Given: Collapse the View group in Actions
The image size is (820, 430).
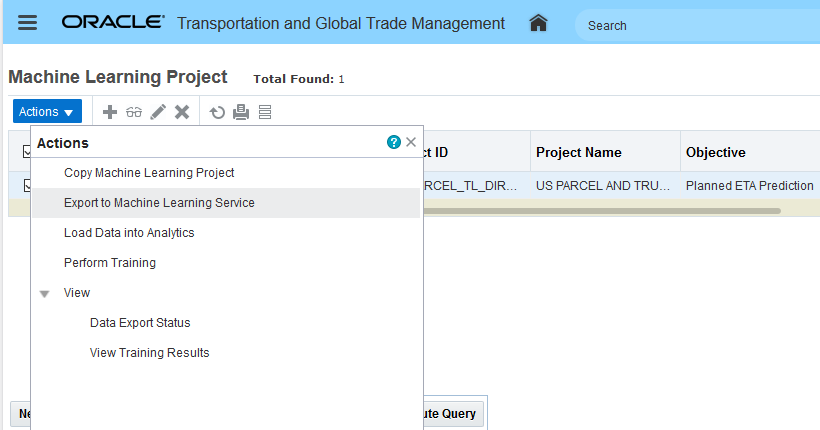Looking at the screenshot, I should [x=44, y=294].
